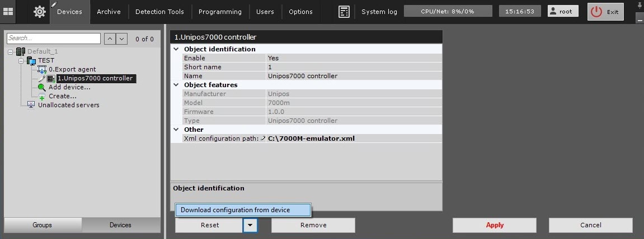
Task: Click into the Search field
Action: pos(53,39)
